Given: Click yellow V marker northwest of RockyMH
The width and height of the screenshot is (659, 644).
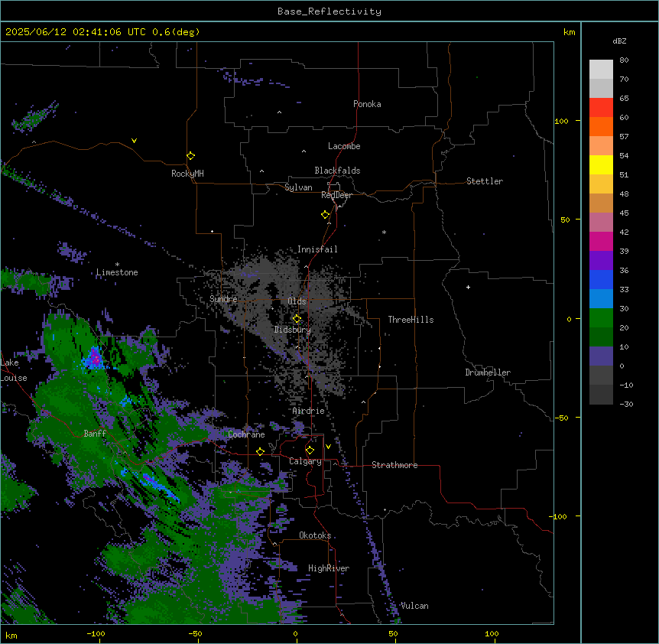Looking at the screenshot, I should point(134,141).
